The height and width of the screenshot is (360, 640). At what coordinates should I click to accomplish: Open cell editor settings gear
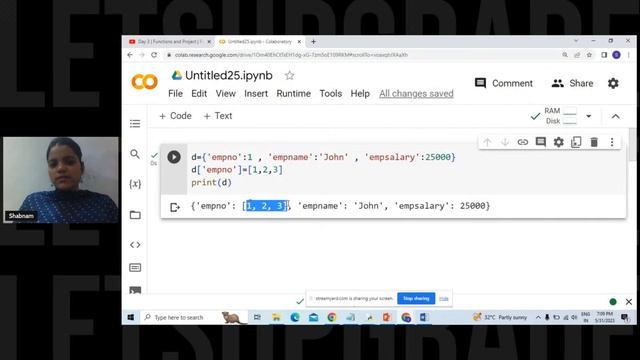click(x=558, y=142)
